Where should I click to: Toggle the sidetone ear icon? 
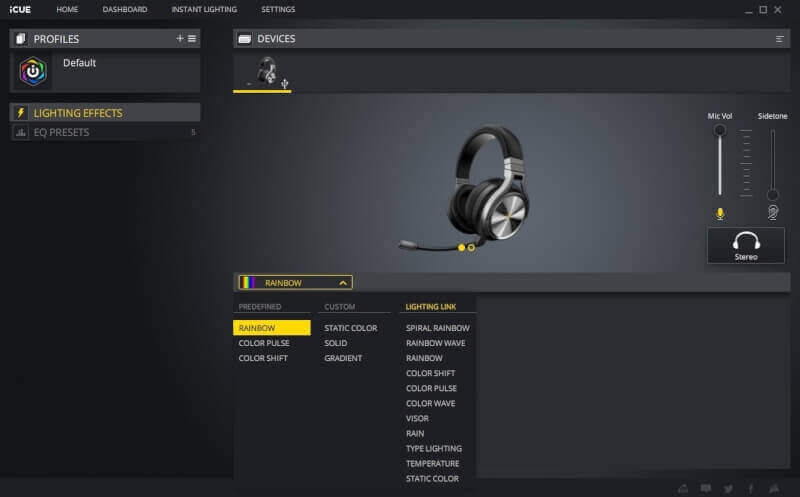tap(772, 212)
